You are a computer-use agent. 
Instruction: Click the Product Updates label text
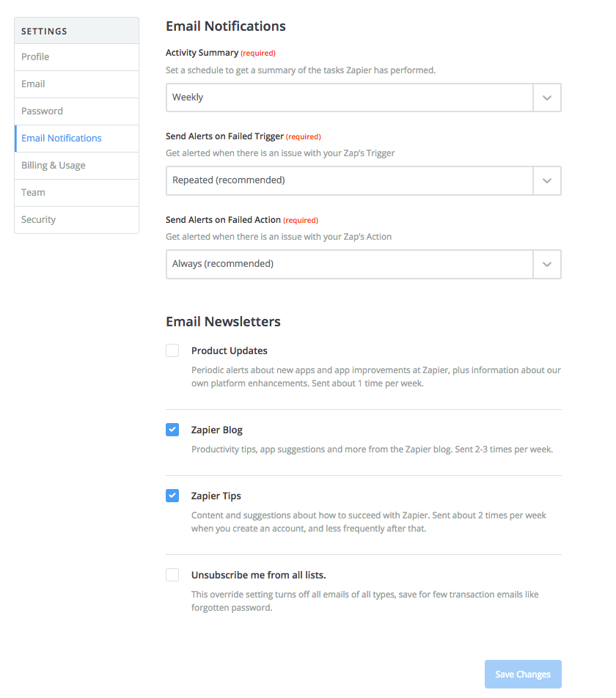[x=230, y=350]
